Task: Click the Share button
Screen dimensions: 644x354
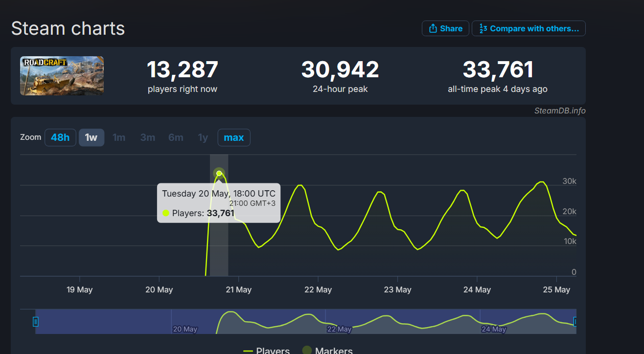Action: (445, 28)
